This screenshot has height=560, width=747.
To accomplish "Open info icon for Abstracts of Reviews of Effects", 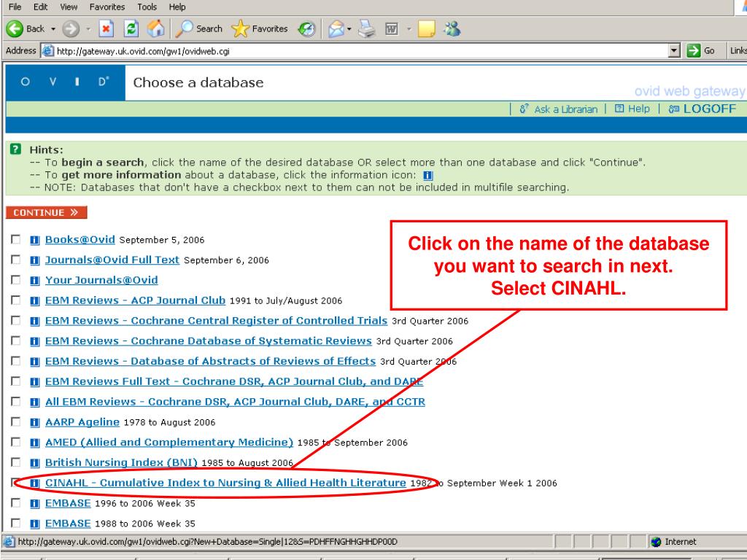I will pyautogui.click(x=34, y=362).
